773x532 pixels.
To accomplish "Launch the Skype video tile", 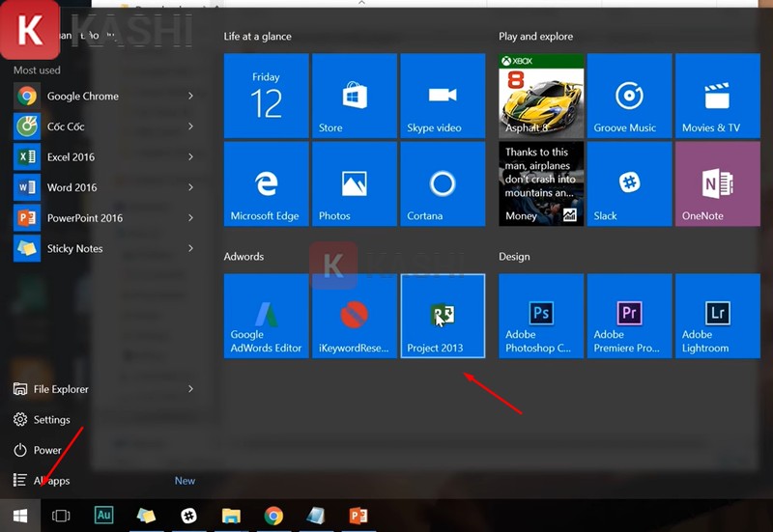I will [x=443, y=96].
